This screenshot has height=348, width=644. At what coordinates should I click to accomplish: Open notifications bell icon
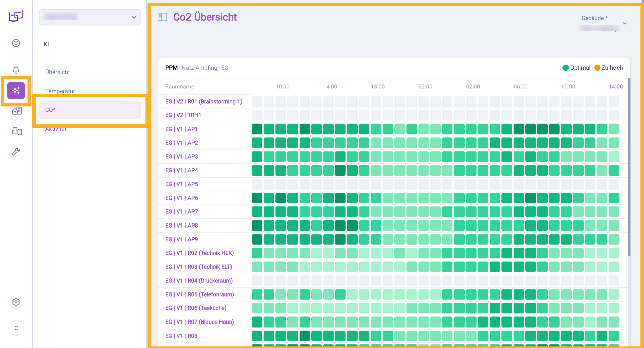coord(16,70)
